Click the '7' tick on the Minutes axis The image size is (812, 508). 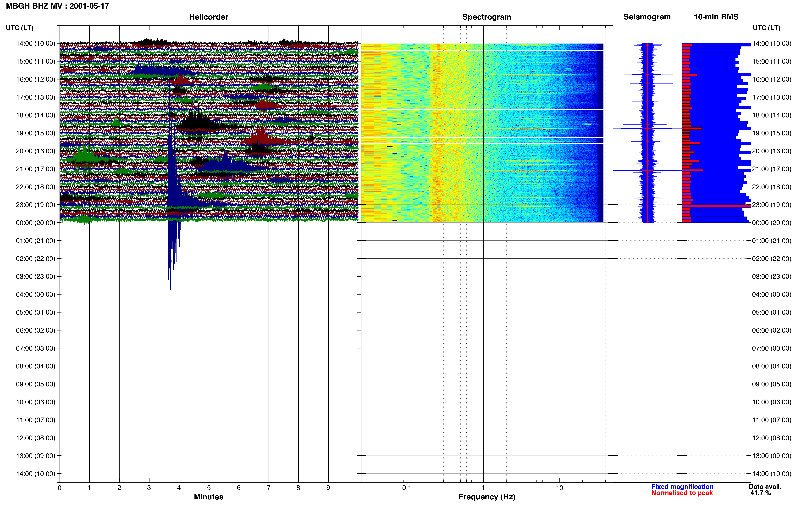269,488
